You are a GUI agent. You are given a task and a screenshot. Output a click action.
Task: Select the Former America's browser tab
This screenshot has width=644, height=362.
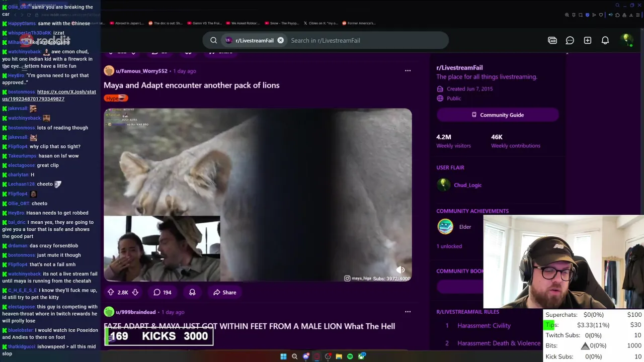click(x=359, y=23)
